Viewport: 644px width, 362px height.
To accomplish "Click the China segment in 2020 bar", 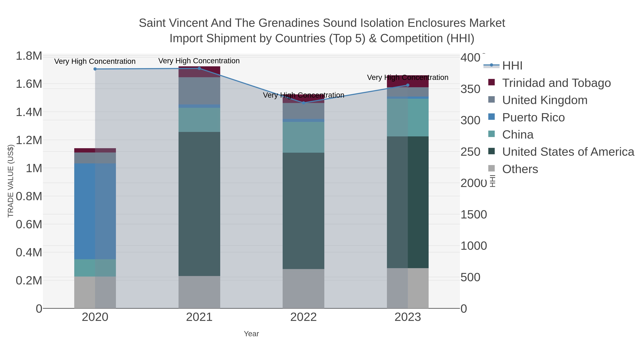I will click(95, 268).
